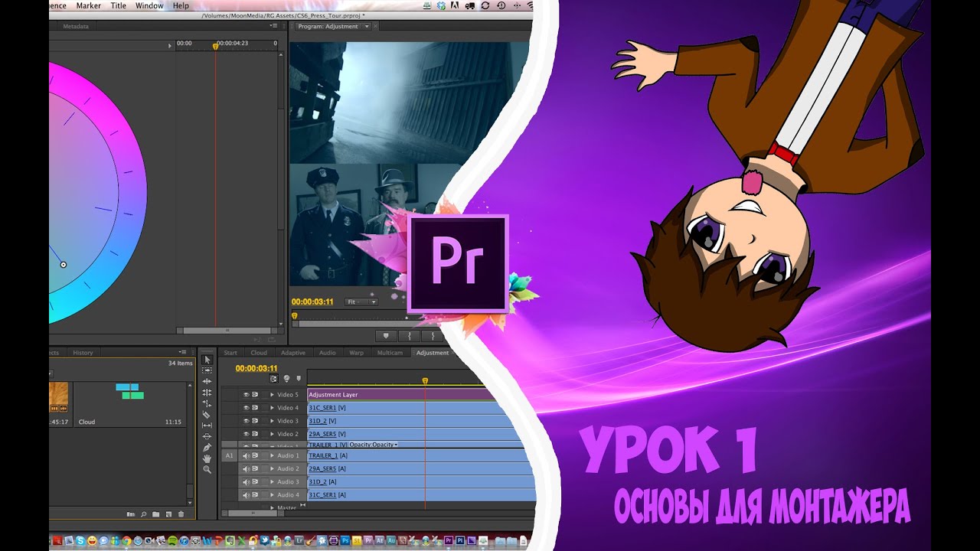Viewport: 980px width, 551px height.
Task: Open Lightroom from the Dock
Action: (x=299, y=541)
